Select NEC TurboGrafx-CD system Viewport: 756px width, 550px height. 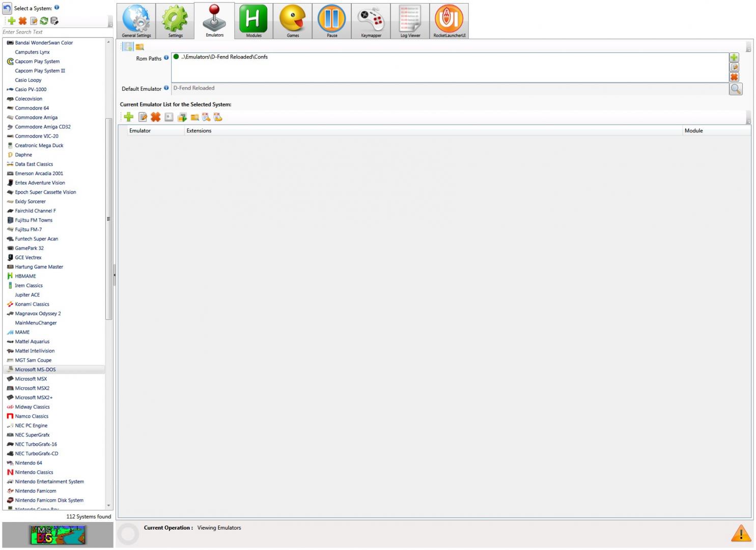point(37,454)
